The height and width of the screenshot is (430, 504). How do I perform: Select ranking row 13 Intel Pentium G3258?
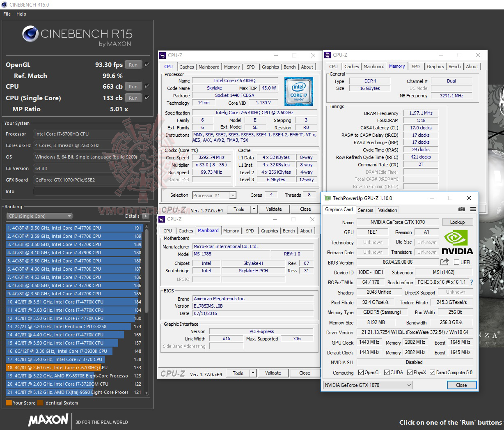[73, 327]
